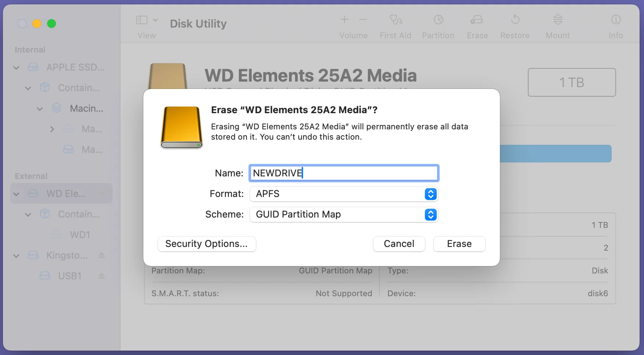Click the second Ma... volume drive icon
644x355 pixels.
pyautogui.click(x=68, y=149)
